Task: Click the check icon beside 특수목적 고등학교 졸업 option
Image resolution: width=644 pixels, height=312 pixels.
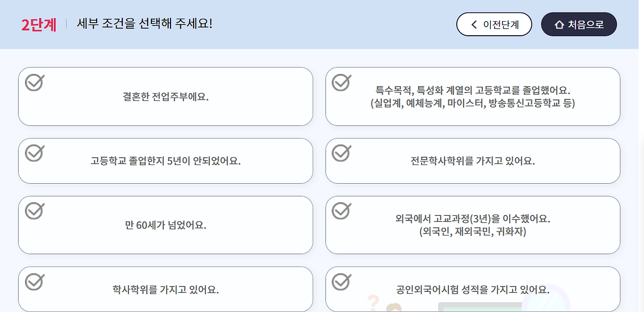Action: pyautogui.click(x=342, y=83)
